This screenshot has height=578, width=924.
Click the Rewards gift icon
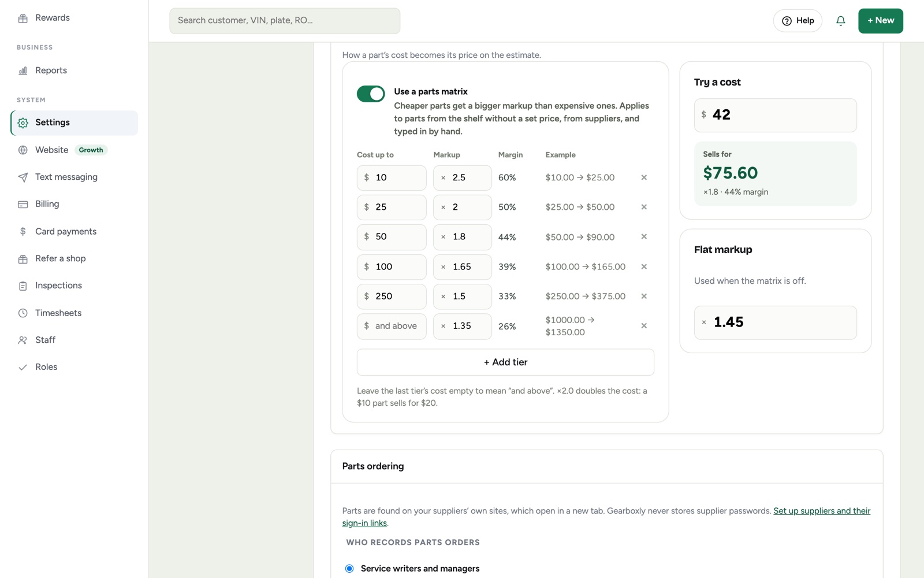pyautogui.click(x=23, y=18)
